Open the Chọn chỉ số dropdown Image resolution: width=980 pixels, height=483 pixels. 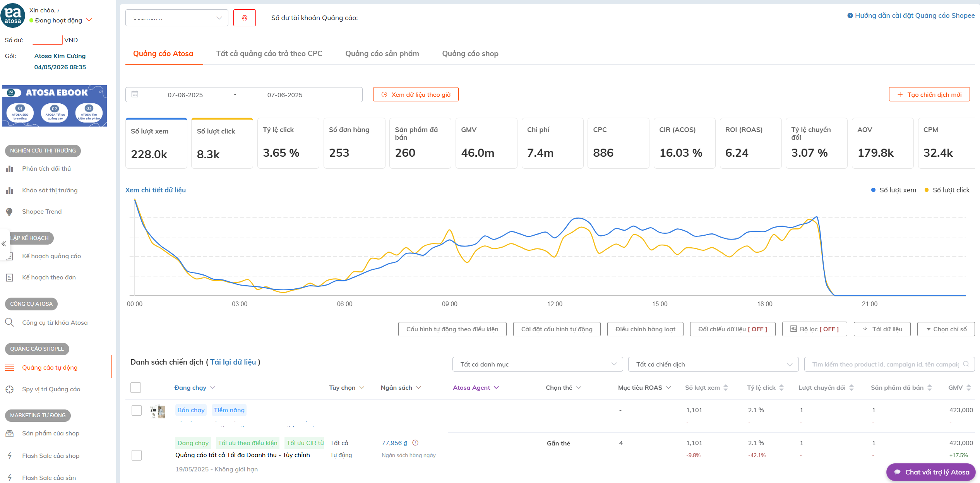[946, 329]
